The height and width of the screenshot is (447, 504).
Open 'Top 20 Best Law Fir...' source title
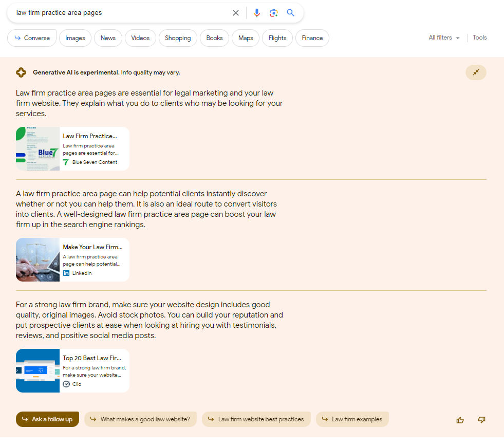[x=92, y=358]
